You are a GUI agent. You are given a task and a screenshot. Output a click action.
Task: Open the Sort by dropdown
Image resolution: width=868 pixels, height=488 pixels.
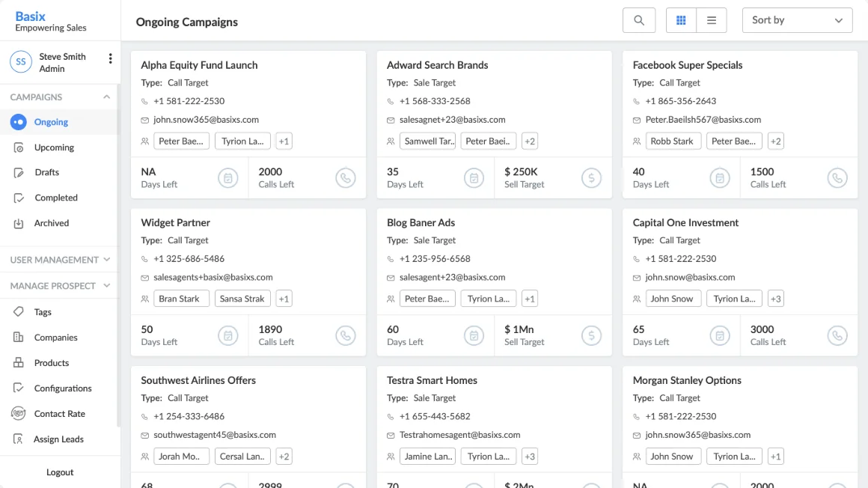coord(797,20)
